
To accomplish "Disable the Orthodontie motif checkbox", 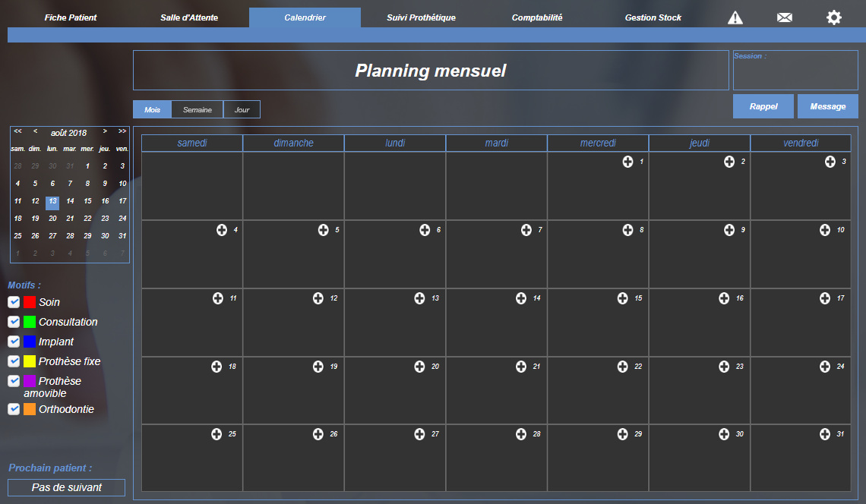I will click(14, 409).
